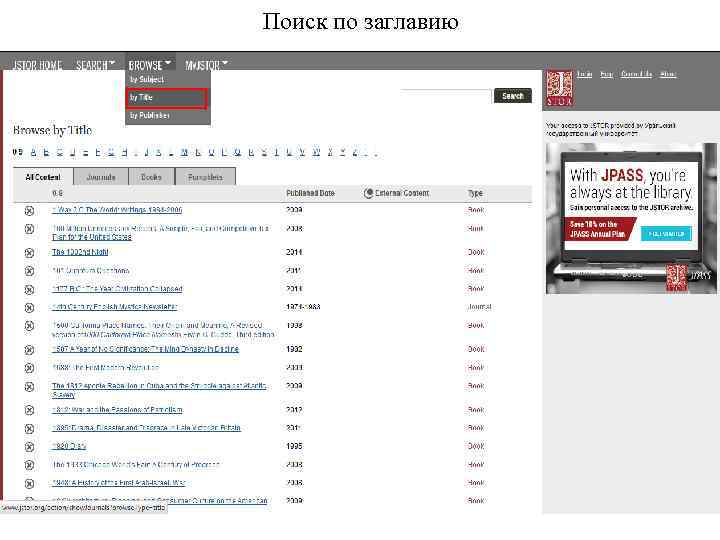720x540 pixels.
Task: Open the MyJSTOR dropdown menu
Action: [x=206, y=65]
